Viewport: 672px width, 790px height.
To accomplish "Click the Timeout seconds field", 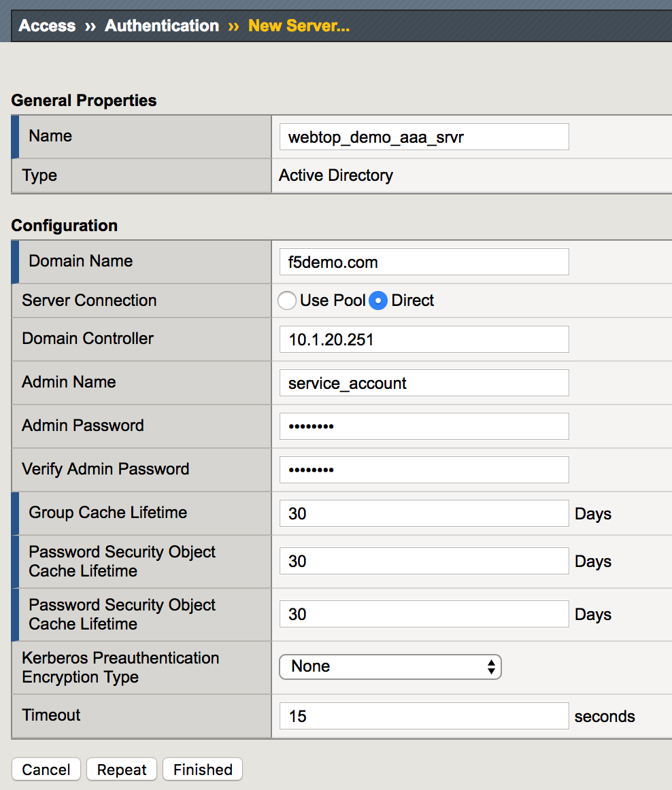I will coord(424,716).
